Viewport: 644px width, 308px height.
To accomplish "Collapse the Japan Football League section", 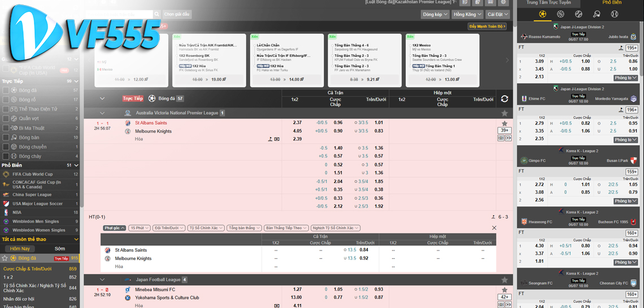I will (102, 280).
